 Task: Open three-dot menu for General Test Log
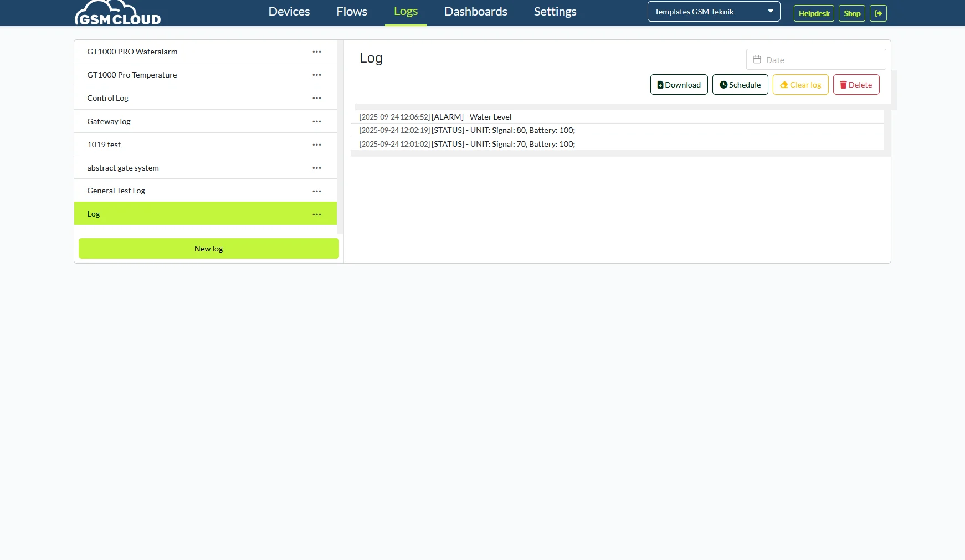pyautogui.click(x=317, y=191)
